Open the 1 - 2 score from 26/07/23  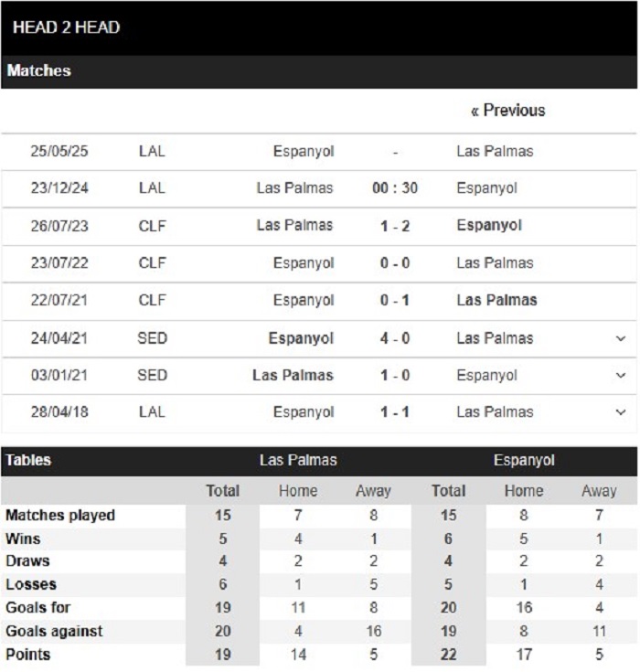[x=395, y=226]
